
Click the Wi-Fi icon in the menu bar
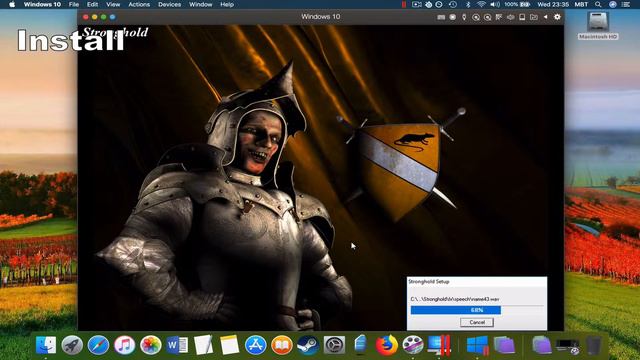click(x=482, y=4)
